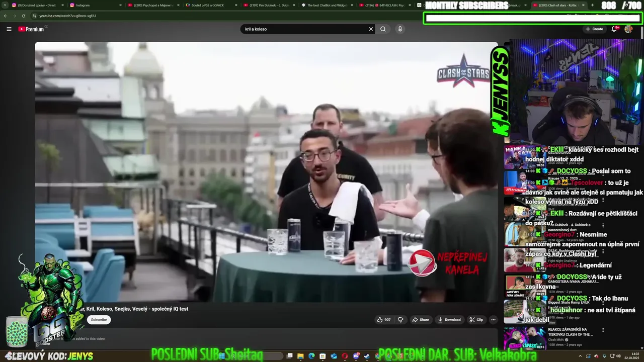Close the Pan Dubínek tab

294,5
